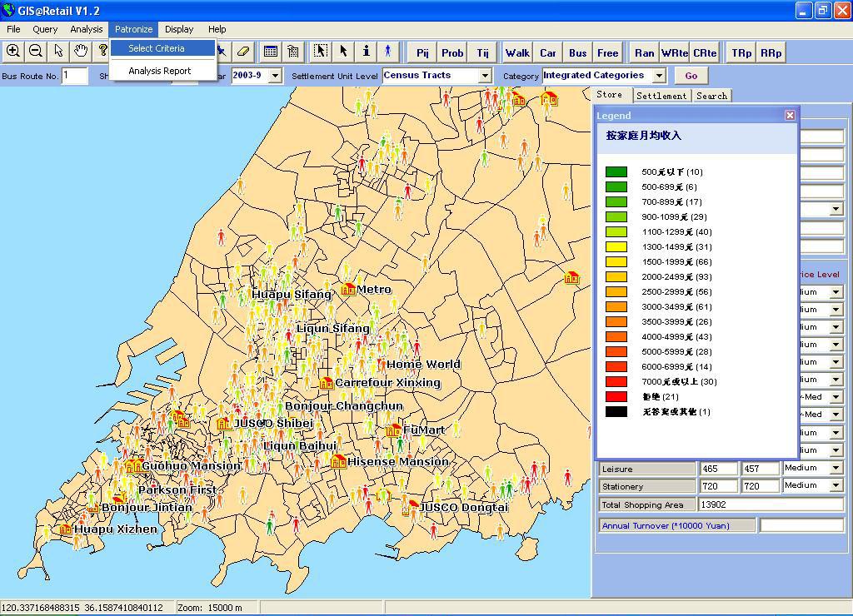The height and width of the screenshot is (616, 853).
Task: Select the Zoom In magnifier tool
Action: click(x=13, y=52)
